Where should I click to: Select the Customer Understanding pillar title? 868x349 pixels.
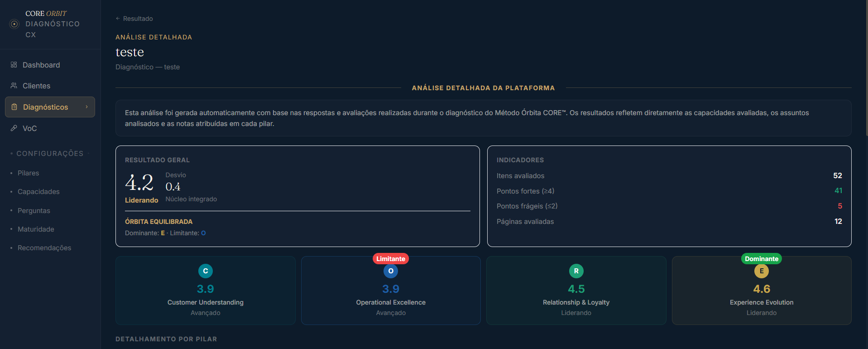click(206, 302)
